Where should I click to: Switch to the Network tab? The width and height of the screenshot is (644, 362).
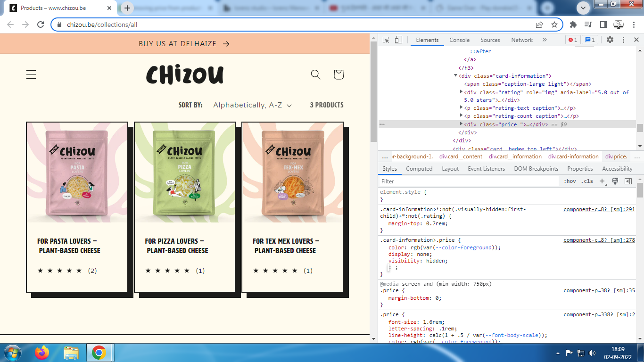(x=522, y=40)
